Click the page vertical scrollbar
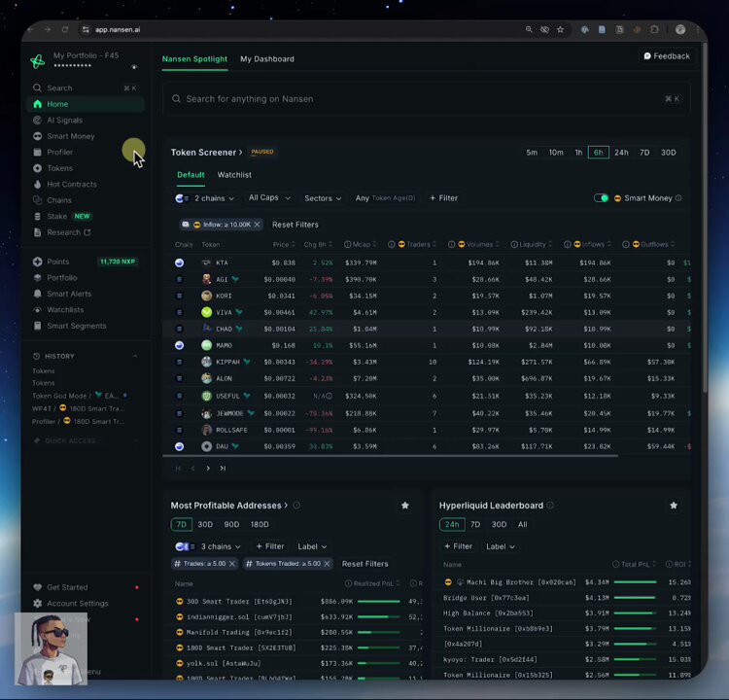 click(x=705, y=219)
